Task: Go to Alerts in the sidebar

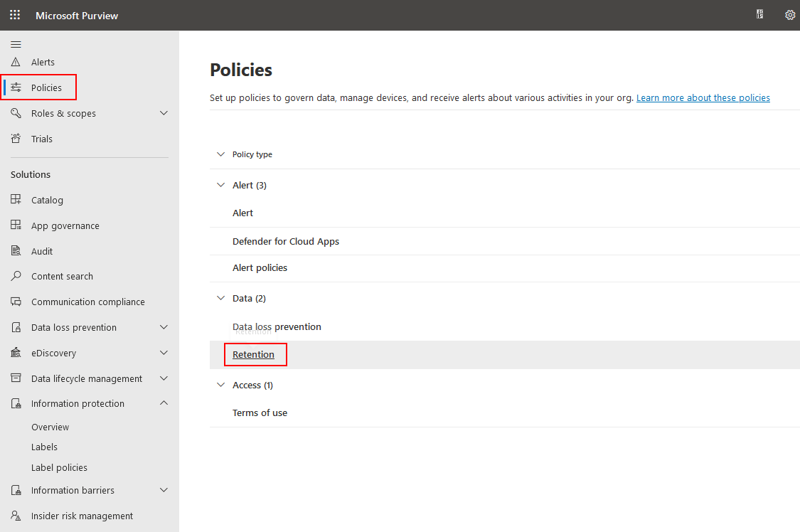Action: pyautogui.click(x=43, y=62)
